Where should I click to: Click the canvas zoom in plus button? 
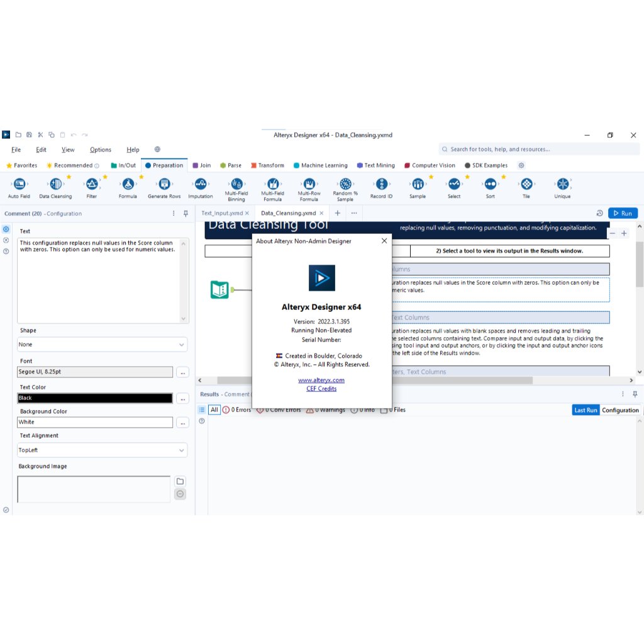tap(624, 233)
